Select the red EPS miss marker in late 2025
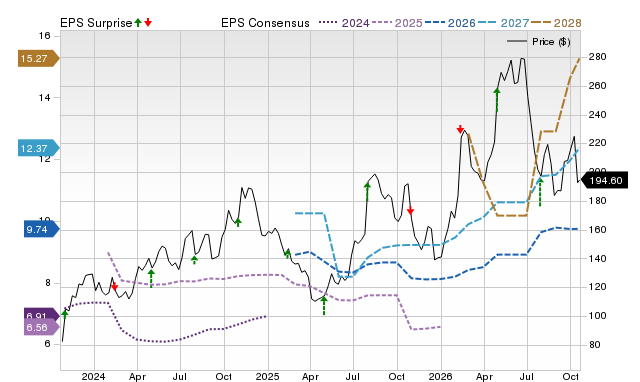The width and height of the screenshot is (640, 382). [x=411, y=211]
